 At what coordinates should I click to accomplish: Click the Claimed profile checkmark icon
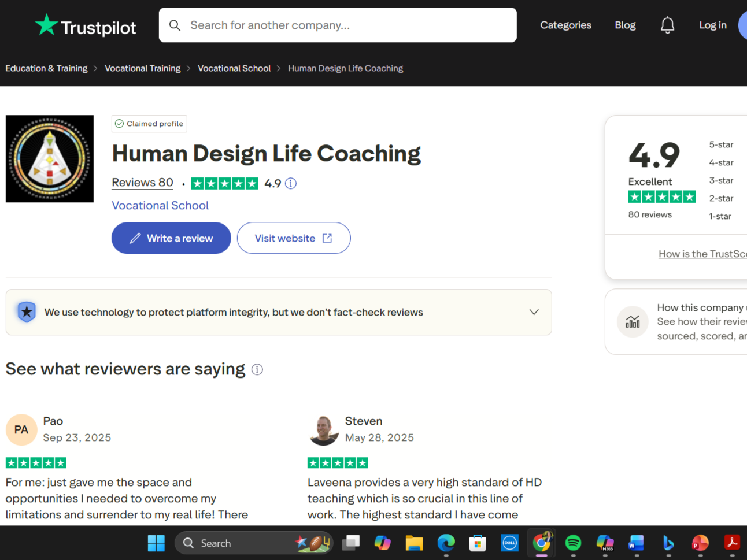[x=119, y=123]
